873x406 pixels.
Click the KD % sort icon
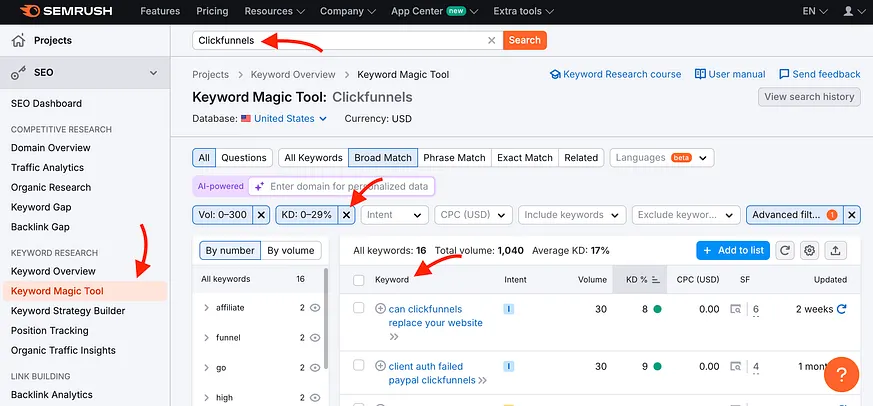pyautogui.click(x=655, y=280)
